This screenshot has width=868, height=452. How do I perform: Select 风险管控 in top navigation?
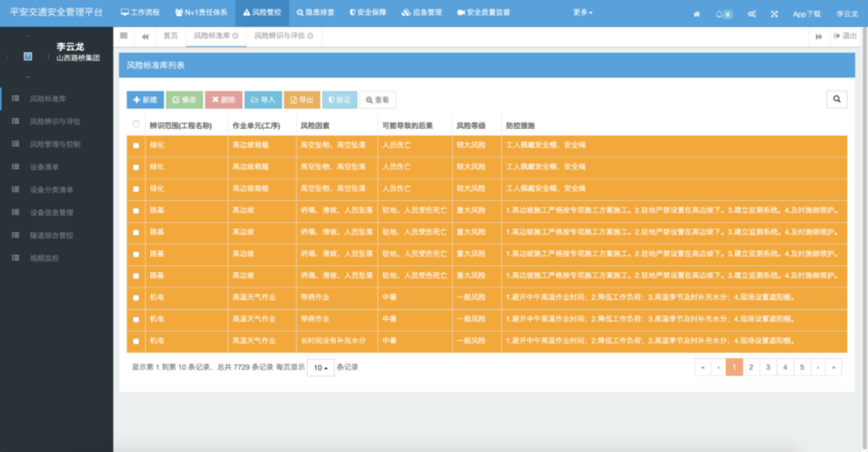[262, 13]
